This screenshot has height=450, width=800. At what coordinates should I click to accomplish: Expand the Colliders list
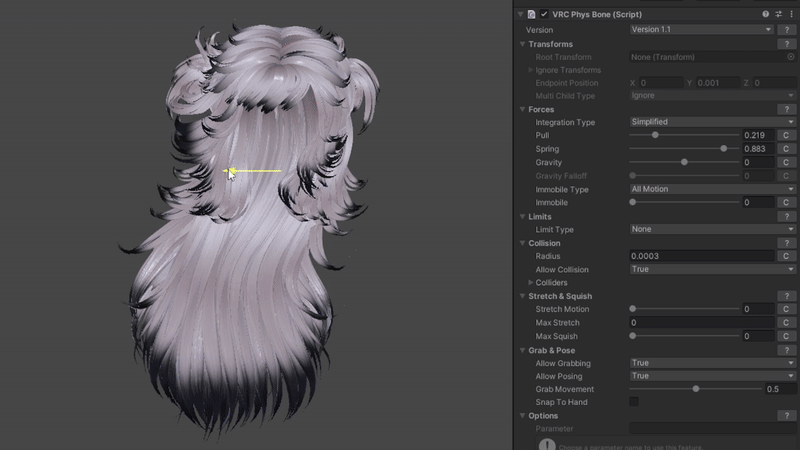(x=530, y=283)
